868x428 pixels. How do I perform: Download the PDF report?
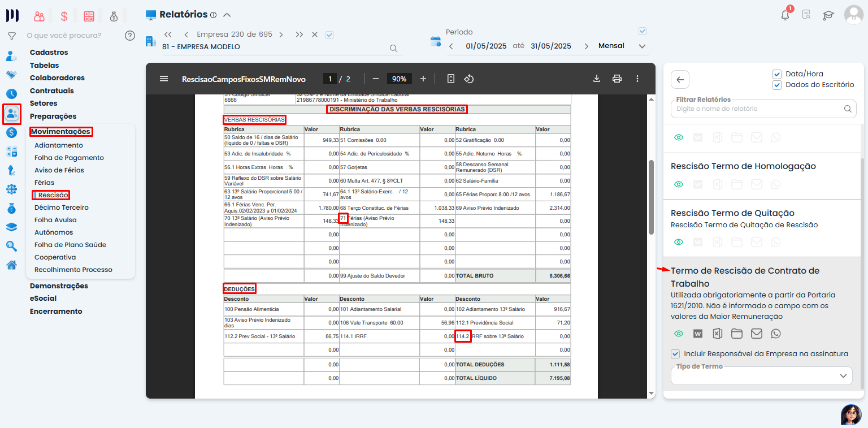click(596, 79)
